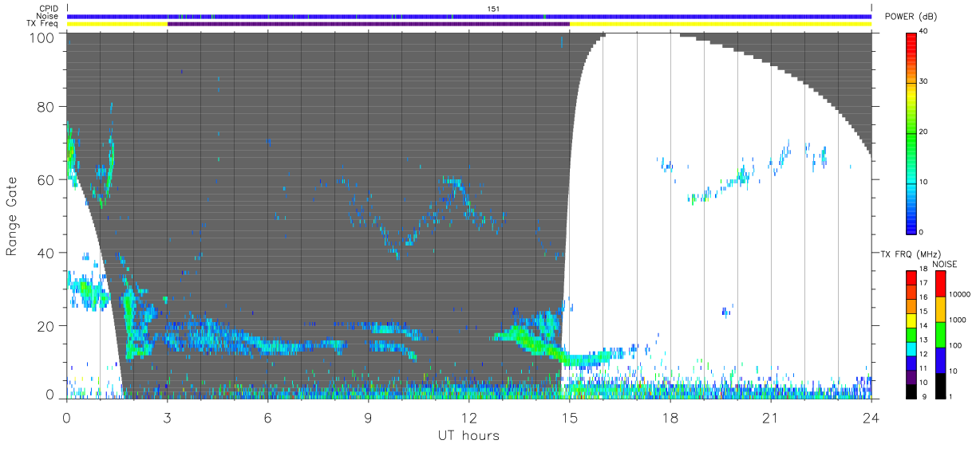
Task: Click the 60 tick on Range Gate axis
Action: (x=45, y=180)
